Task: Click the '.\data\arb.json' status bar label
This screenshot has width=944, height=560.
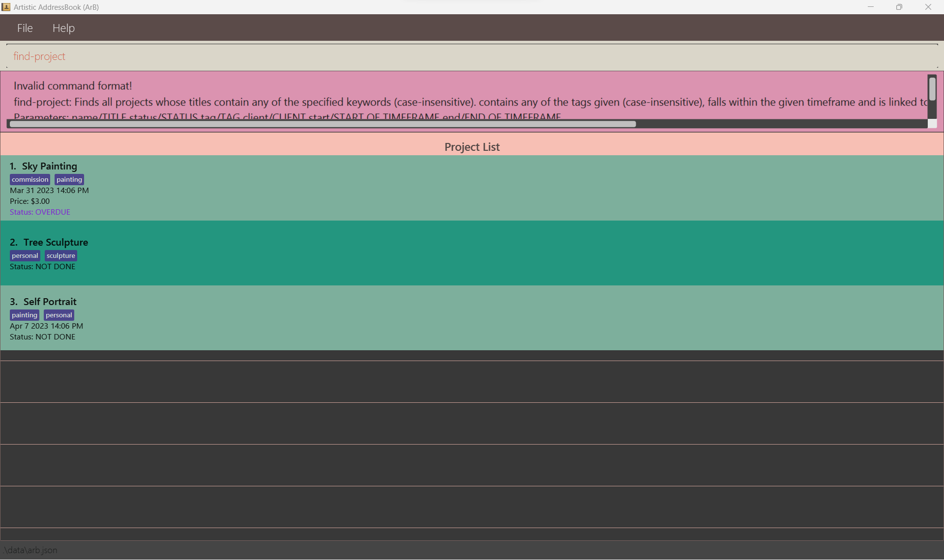Action: pyautogui.click(x=29, y=550)
